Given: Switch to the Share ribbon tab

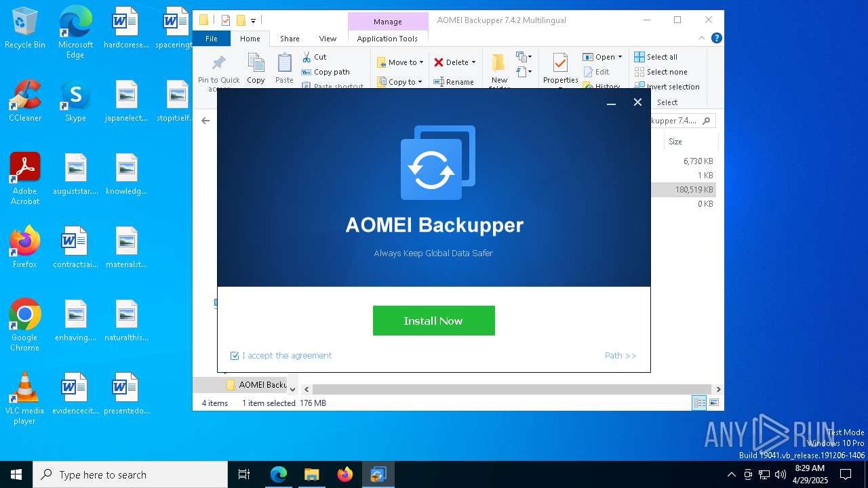Looking at the screenshot, I should point(290,39).
